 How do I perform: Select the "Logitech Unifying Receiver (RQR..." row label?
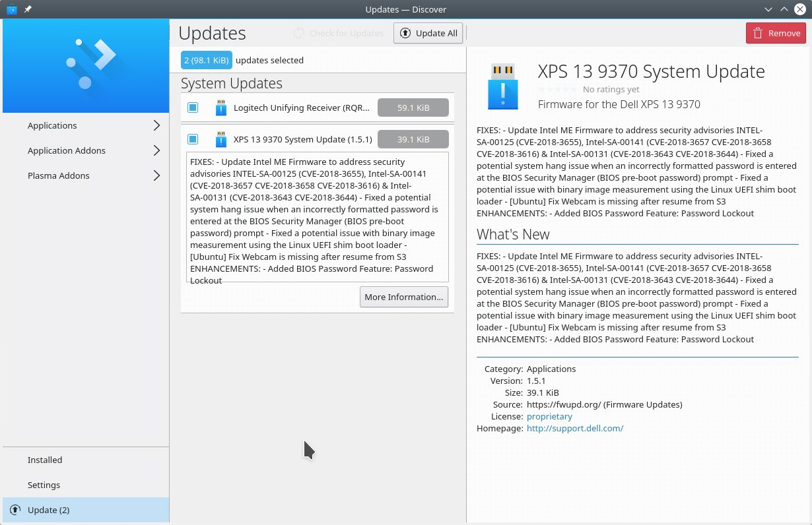tap(302, 108)
